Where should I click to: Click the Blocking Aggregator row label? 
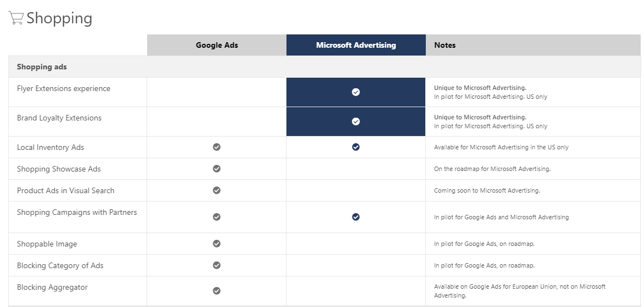pyautogui.click(x=52, y=288)
